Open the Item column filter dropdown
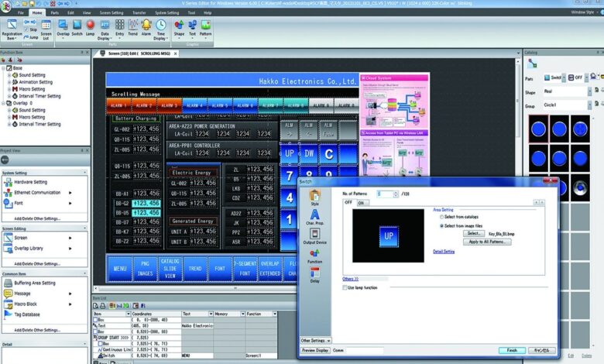The width and height of the screenshot is (604, 364). 129,314
